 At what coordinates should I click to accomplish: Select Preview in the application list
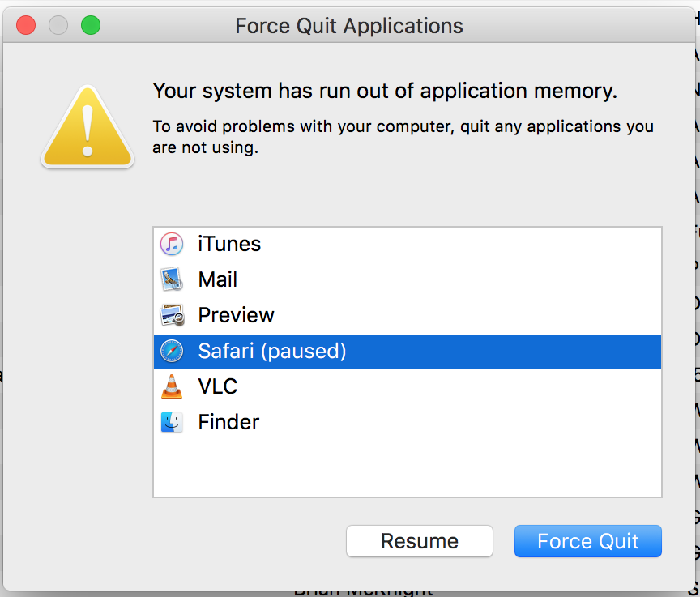[x=408, y=315]
